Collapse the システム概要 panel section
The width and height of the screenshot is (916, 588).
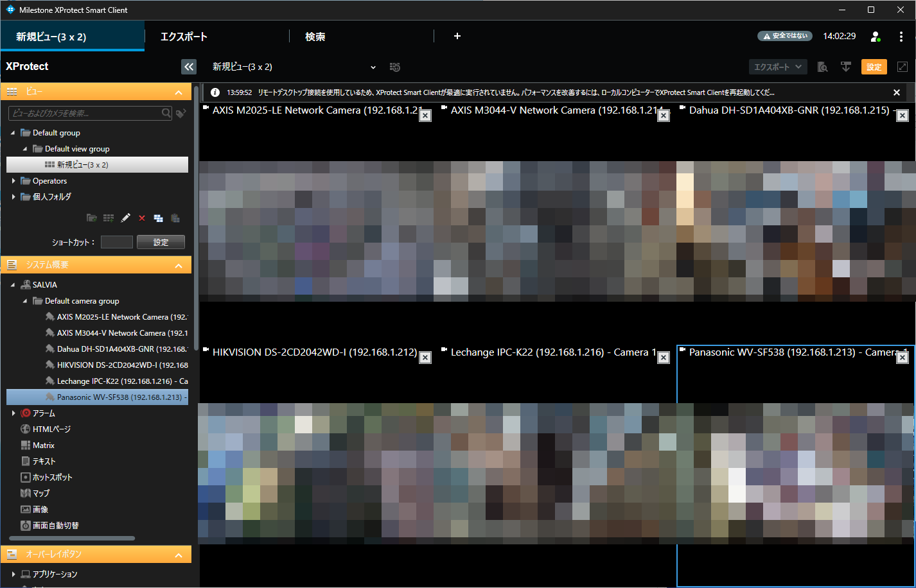179,265
